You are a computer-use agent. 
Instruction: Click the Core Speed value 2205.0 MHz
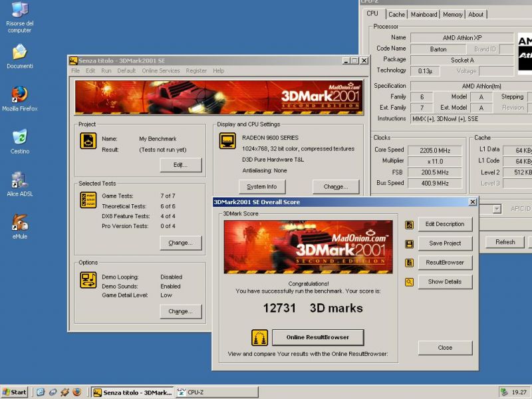pyautogui.click(x=435, y=151)
